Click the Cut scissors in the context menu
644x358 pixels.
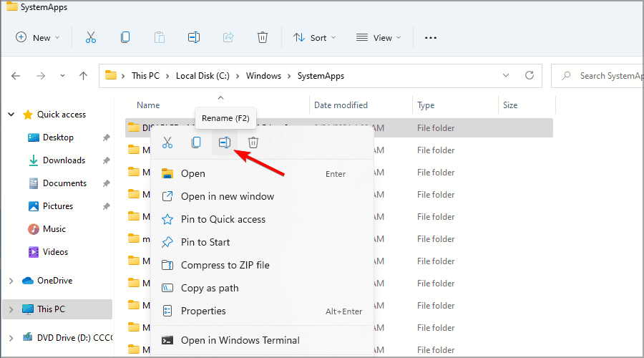(x=167, y=142)
